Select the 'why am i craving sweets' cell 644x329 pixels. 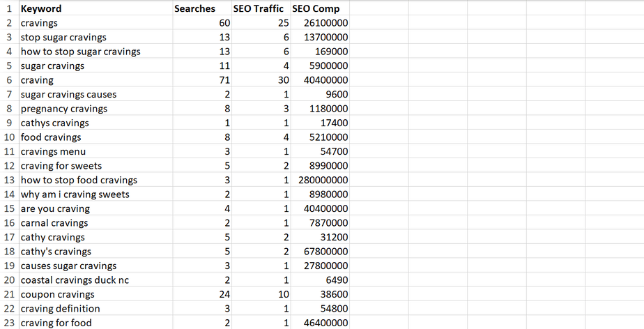click(95, 194)
